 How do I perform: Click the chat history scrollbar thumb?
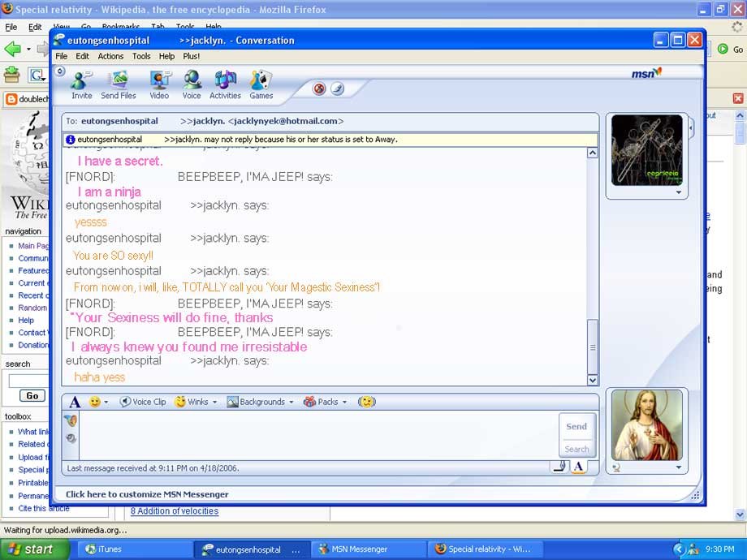[x=593, y=347]
